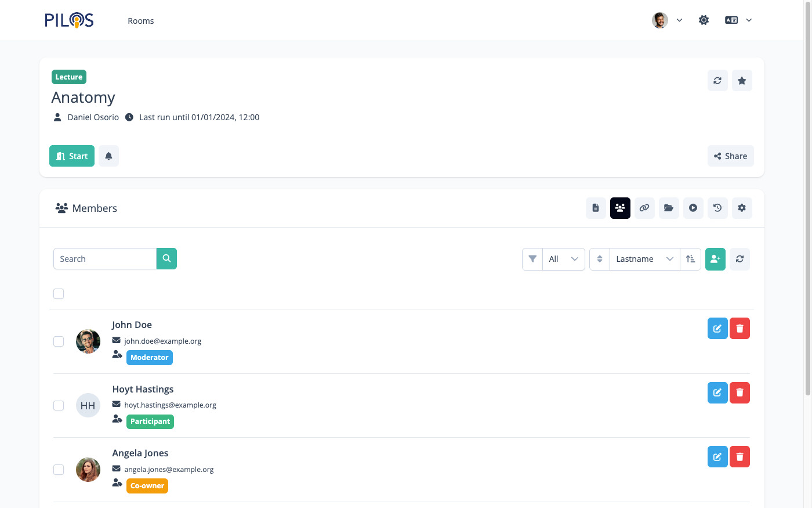The width and height of the screenshot is (812, 508).
Task: Click Angela Jones' avatar photo
Action: 88,470
